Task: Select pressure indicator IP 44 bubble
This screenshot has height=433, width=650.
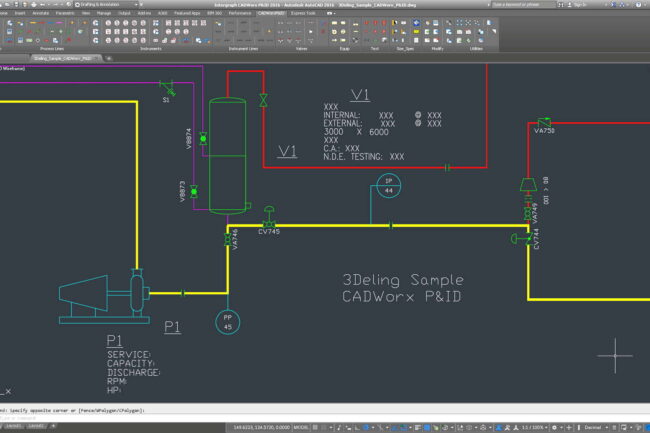Action: [x=389, y=185]
